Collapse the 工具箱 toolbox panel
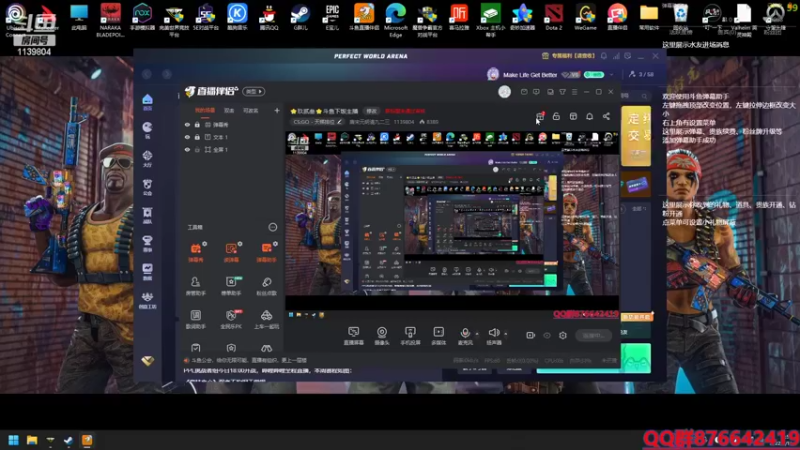 pos(273,227)
